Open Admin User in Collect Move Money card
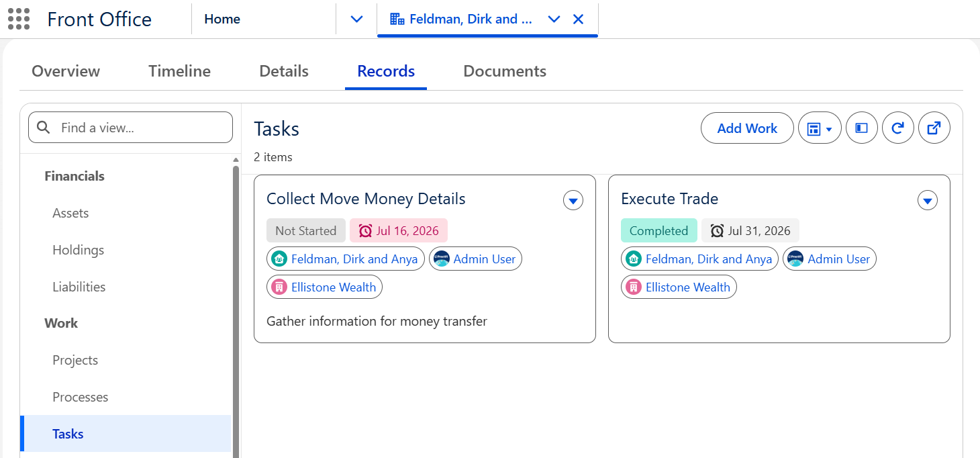This screenshot has width=980, height=458. coord(485,259)
